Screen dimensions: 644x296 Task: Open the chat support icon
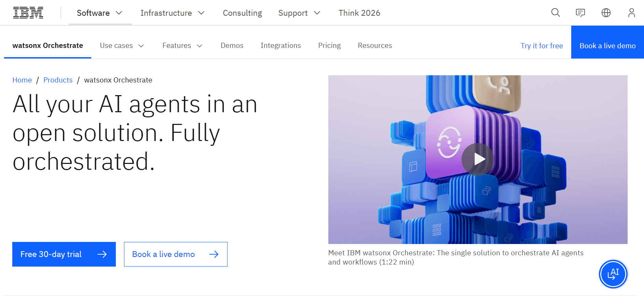tap(580, 13)
